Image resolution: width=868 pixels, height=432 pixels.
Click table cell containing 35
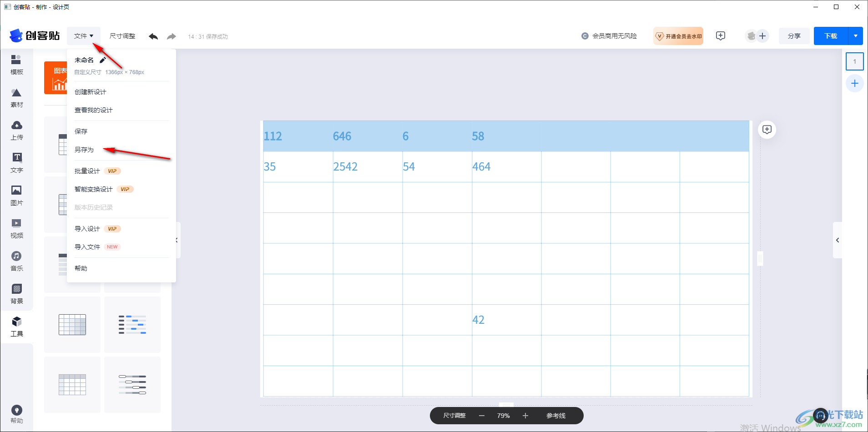298,167
